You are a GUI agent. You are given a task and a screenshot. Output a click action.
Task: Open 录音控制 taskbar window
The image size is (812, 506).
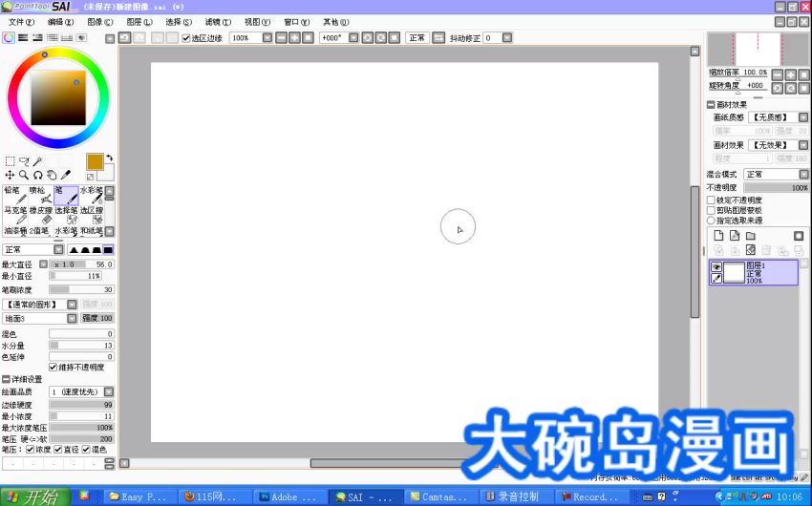click(515, 496)
